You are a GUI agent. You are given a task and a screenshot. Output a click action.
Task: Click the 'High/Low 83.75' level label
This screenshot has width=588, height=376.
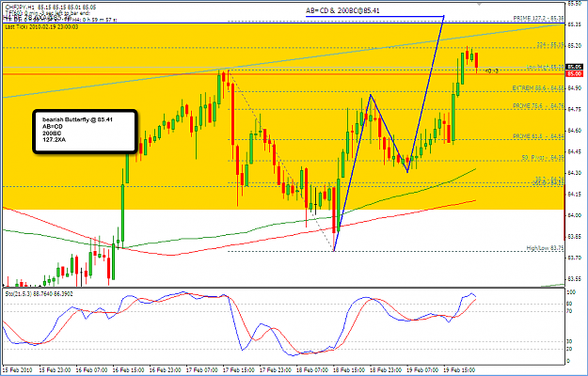point(546,248)
